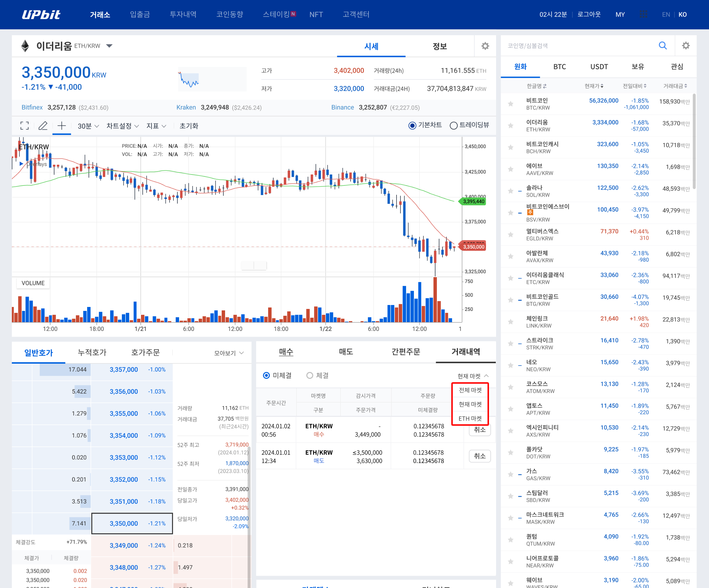Select 체결 radio option
Viewport: 709px width, 588px height.
click(x=310, y=375)
